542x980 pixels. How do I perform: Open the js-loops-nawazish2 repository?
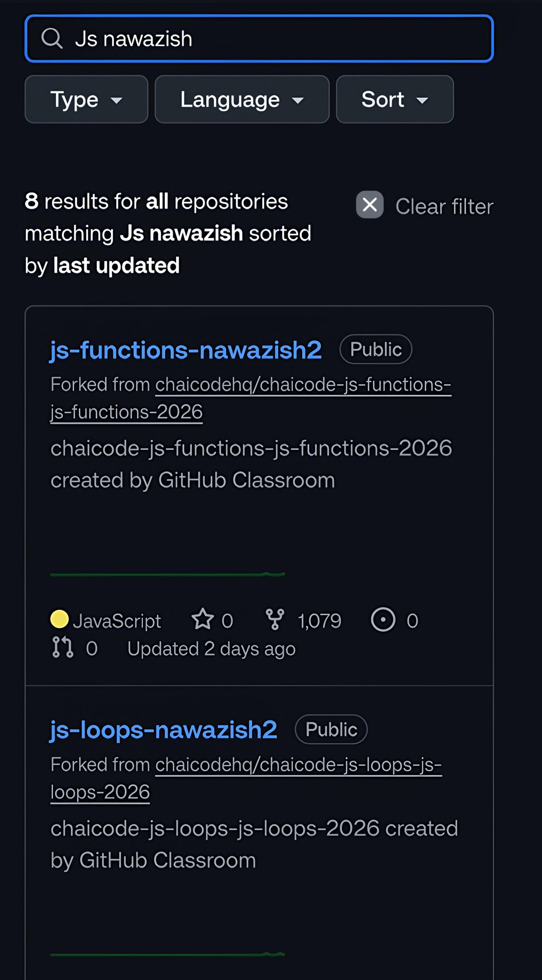point(164,730)
